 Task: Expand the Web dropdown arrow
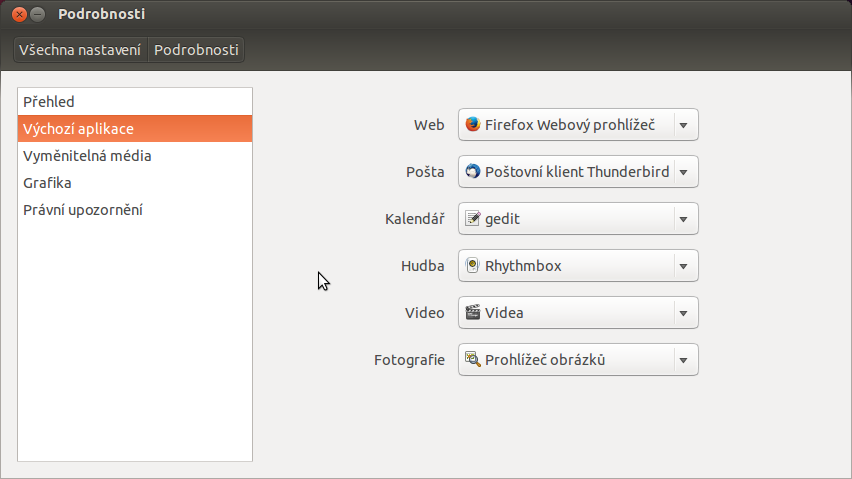(x=684, y=125)
